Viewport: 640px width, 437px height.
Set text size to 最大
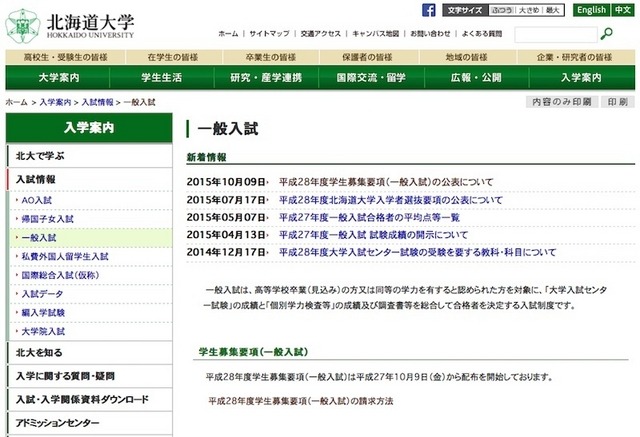[x=553, y=10]
